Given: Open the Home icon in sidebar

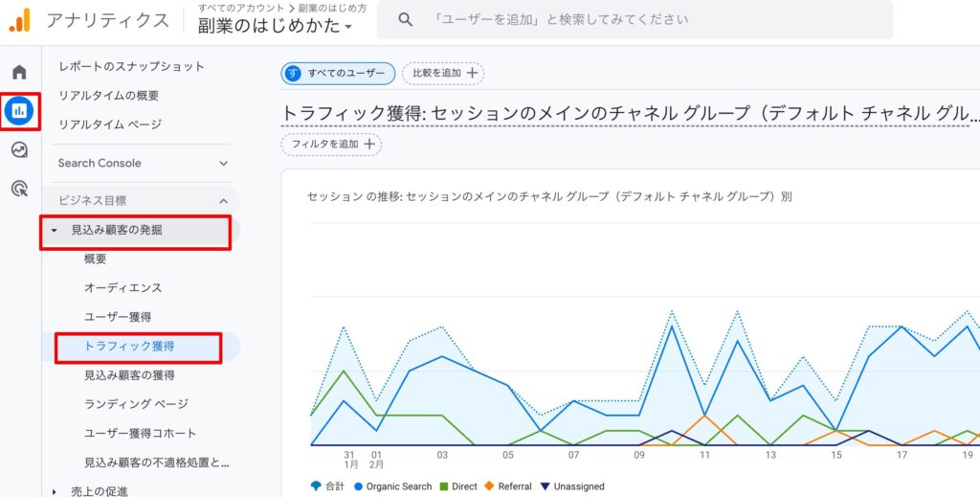Looking at the screenshot, I should [19, 72].
